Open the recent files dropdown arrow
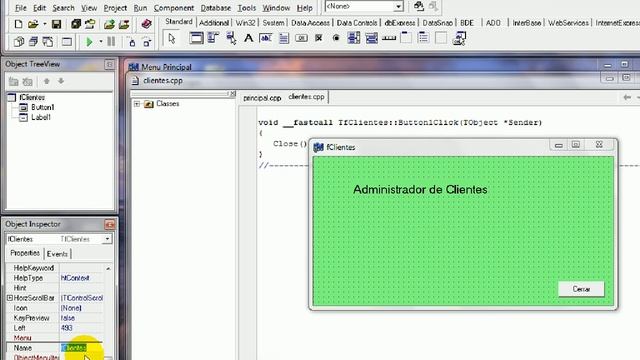This screenshot has width=640, height=360. click(44, 24)
